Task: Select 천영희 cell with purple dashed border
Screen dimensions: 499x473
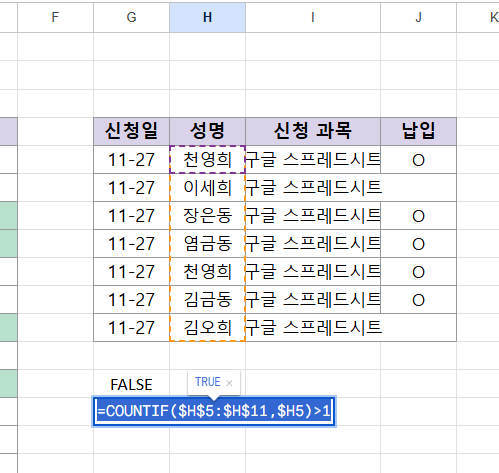Action: coord(207,159)
